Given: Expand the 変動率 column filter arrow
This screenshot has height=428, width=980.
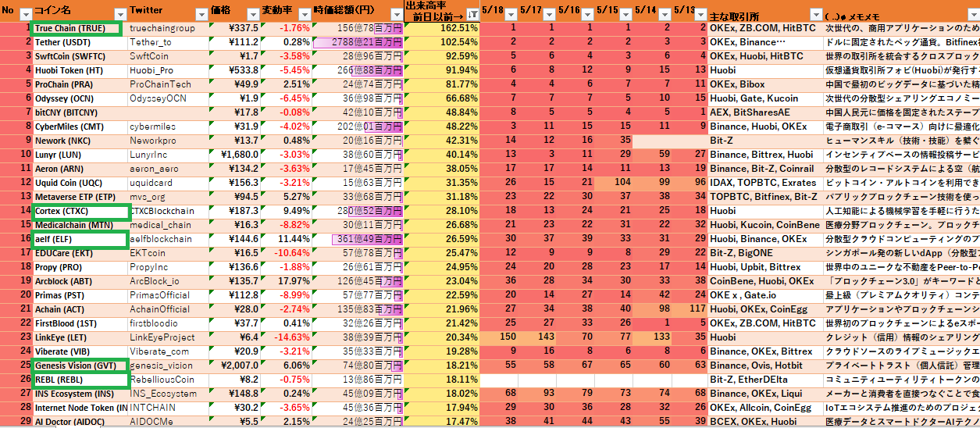Looking at the screenshot, I should pos(303,14).
